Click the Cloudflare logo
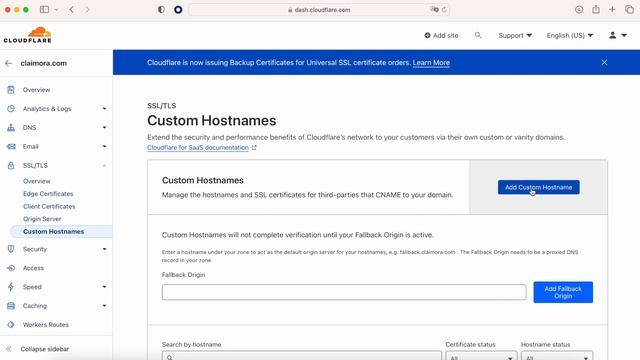 27,35
